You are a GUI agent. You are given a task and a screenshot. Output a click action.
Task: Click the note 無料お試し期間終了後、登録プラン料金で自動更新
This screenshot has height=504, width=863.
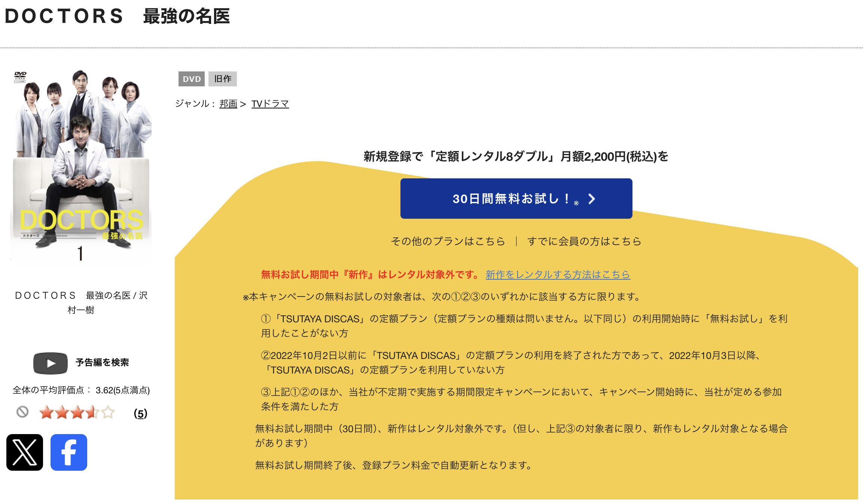(394, 465)
